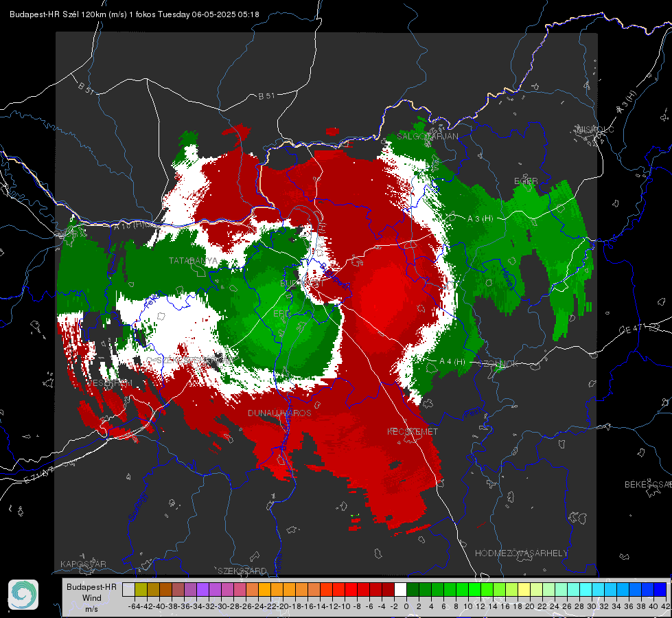Click the grey BUDAPEST city label

coord(302,284)
